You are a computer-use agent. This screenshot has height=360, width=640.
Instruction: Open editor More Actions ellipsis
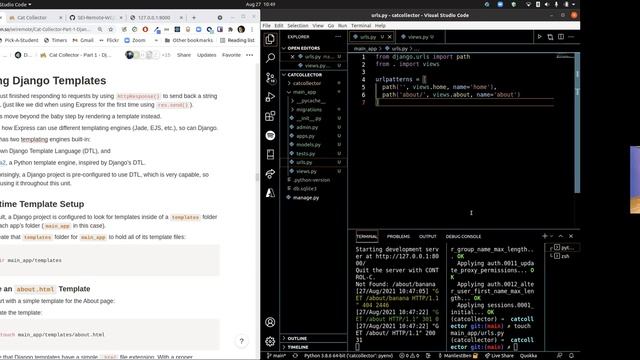click(571, 37)
